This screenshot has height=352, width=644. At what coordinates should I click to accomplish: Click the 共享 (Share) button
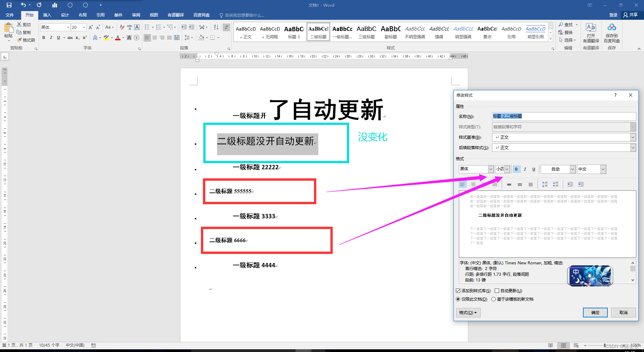point(631,15)
